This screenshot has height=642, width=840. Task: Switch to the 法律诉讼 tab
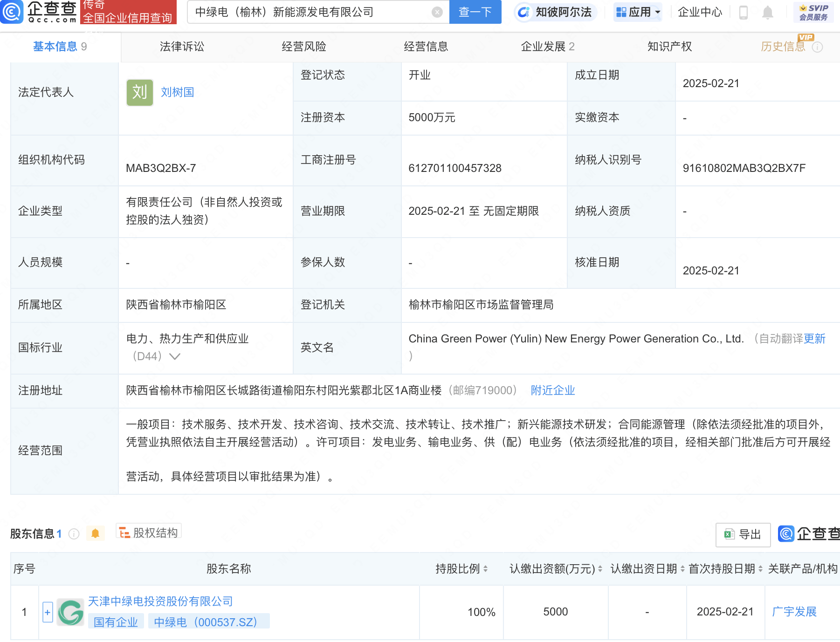[x=181, y=47]
